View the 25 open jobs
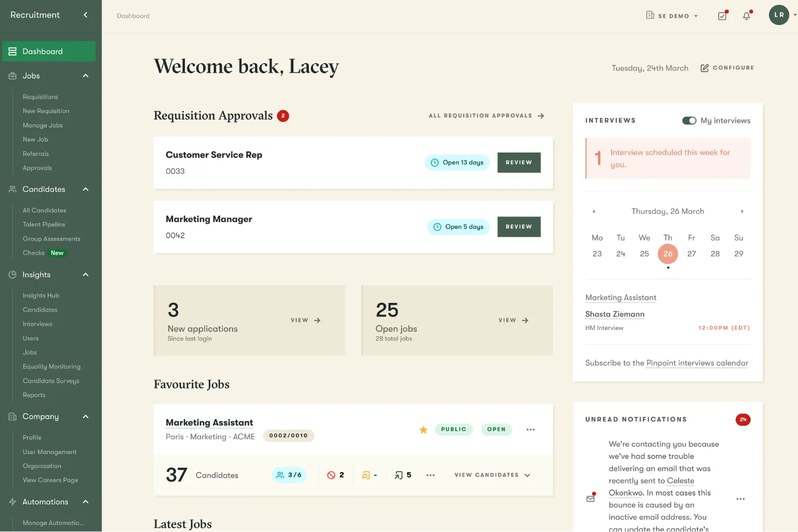The height and width of the screenshot is (532, 798). pyautogui.click(x=513, y=321)
